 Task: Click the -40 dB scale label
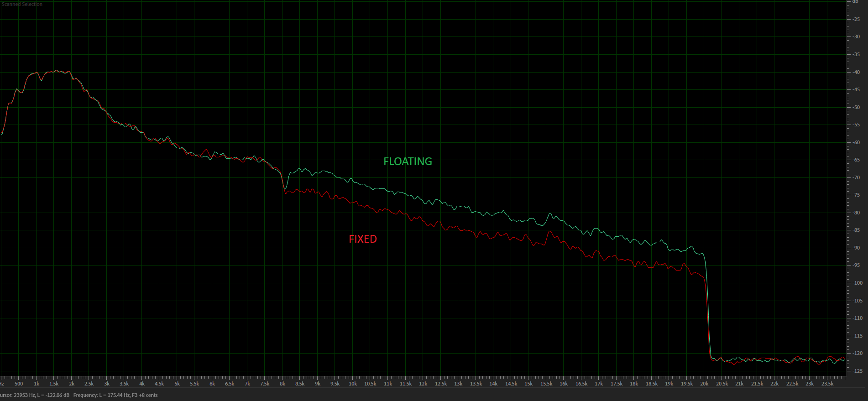(x=856, y=72)
